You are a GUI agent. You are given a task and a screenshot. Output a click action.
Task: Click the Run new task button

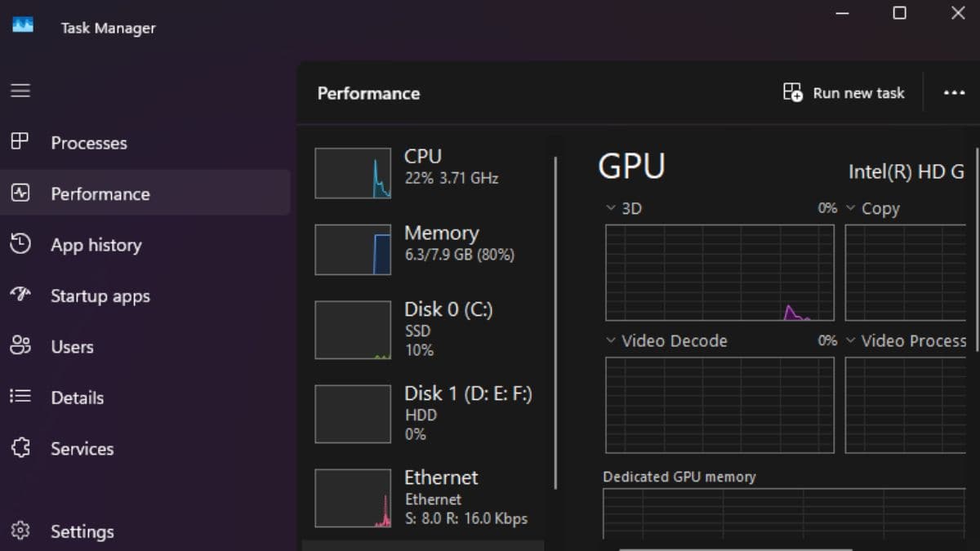(843, 92)
